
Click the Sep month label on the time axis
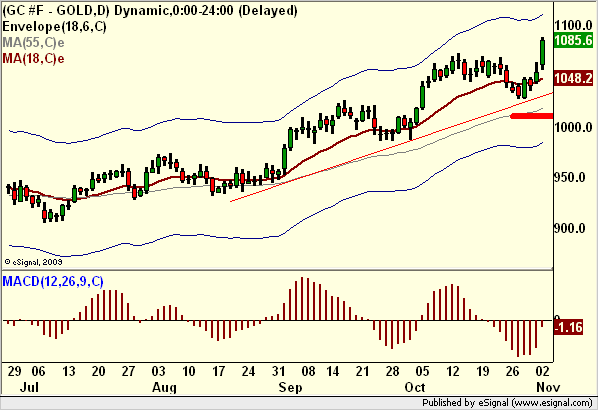pos(290,387)
